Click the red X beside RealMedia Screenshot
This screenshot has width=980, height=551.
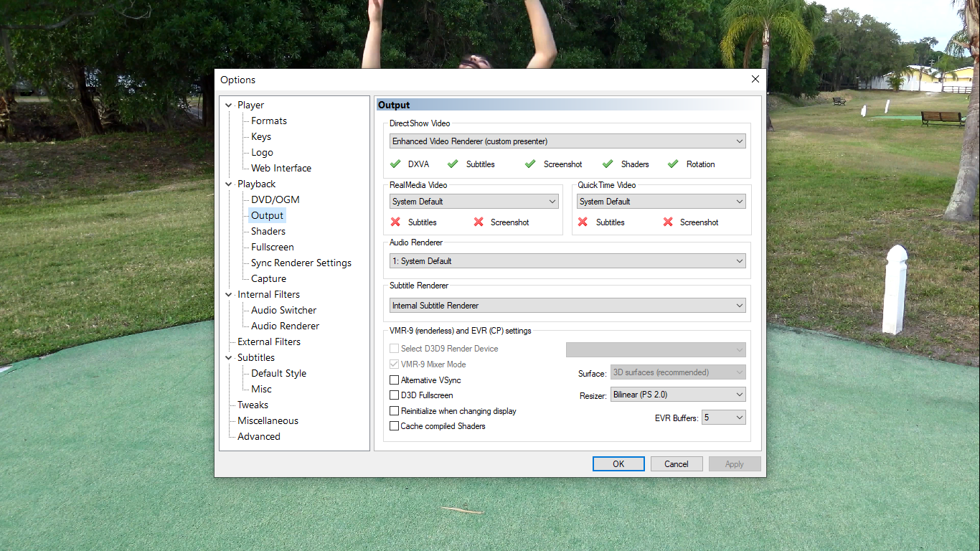pos(479,222)
